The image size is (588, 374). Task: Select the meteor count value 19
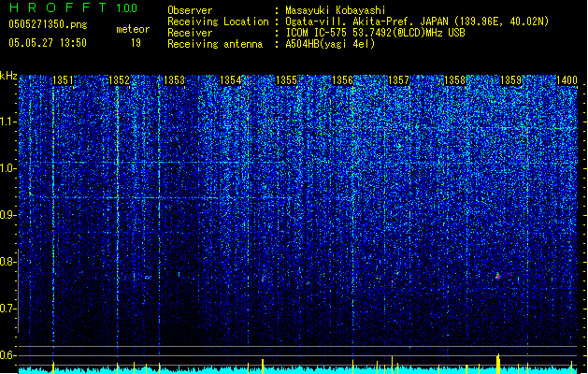pyautogui.click(x=136, y=43)
